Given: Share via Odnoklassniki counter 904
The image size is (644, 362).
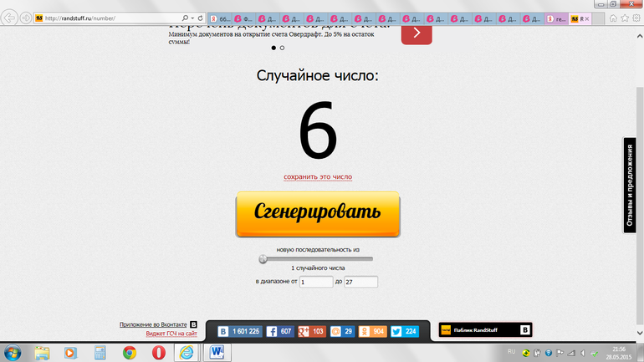Looking at the screenshot, I should [372, 331].
